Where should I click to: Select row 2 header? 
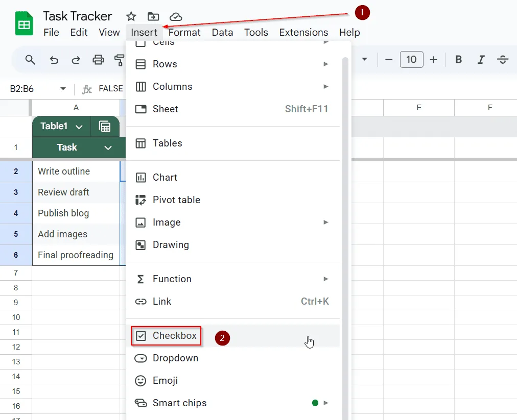(x=16, y=171)
